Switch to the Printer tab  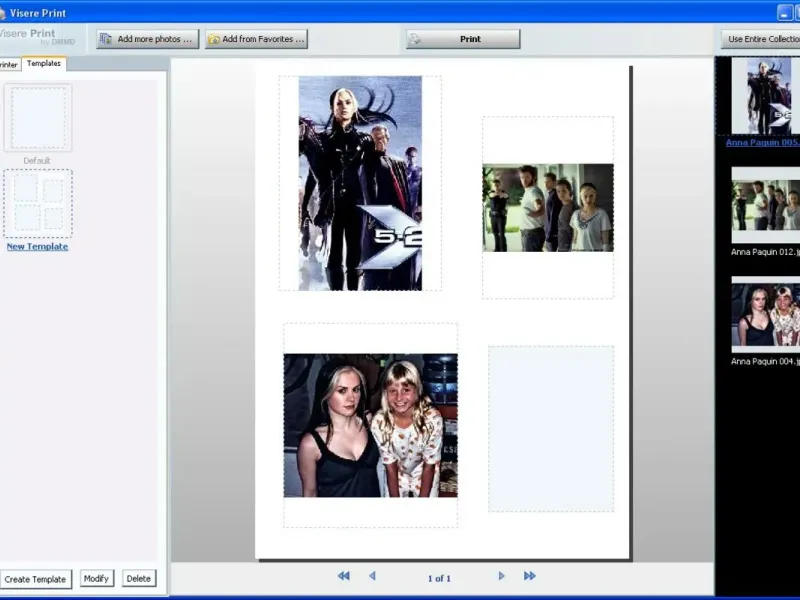pos(9,65)
